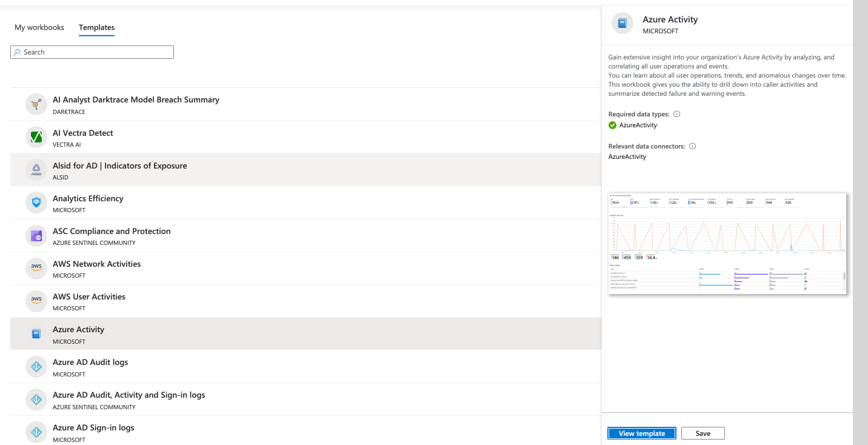
Task: Click the AWS User Activities icon
Action: coord(36,301)
